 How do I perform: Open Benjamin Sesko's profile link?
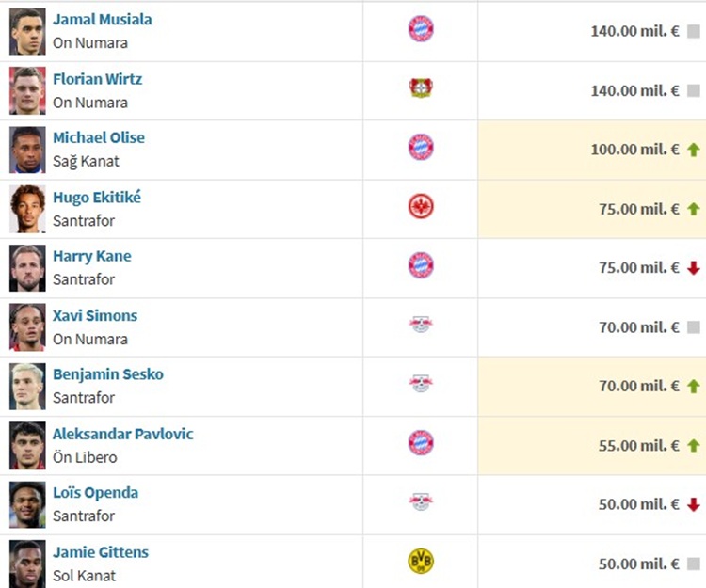(x=108, y=374)
